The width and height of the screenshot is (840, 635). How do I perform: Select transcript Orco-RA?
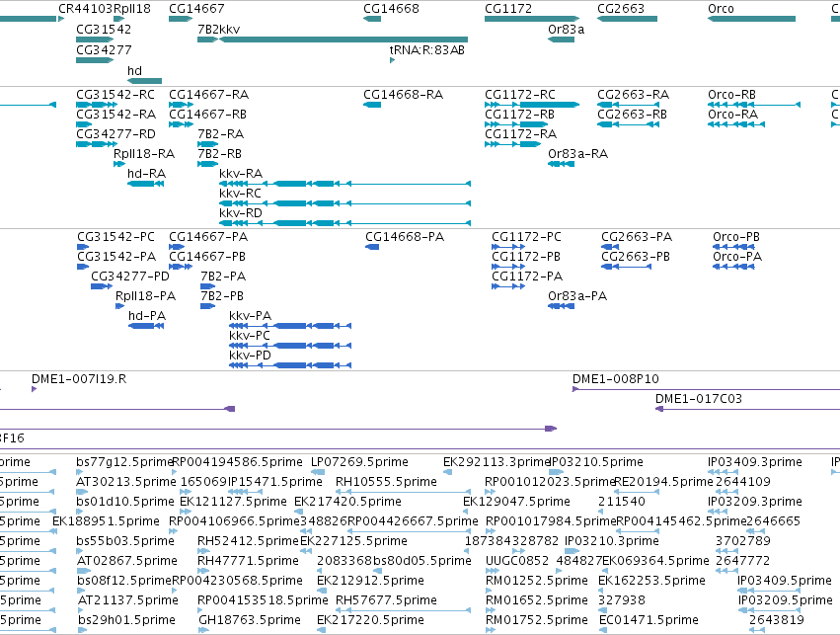[736, 124]
